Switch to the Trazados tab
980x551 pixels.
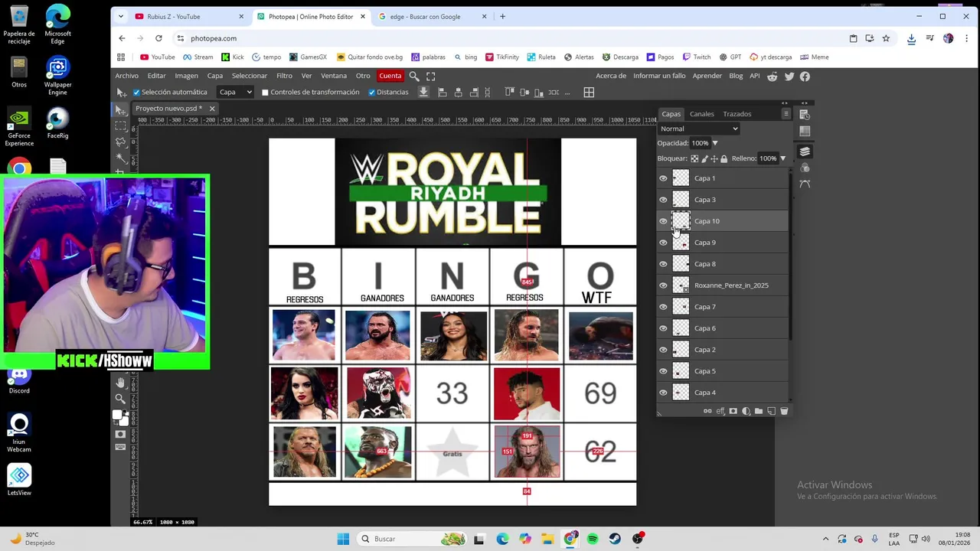point(737,114)
